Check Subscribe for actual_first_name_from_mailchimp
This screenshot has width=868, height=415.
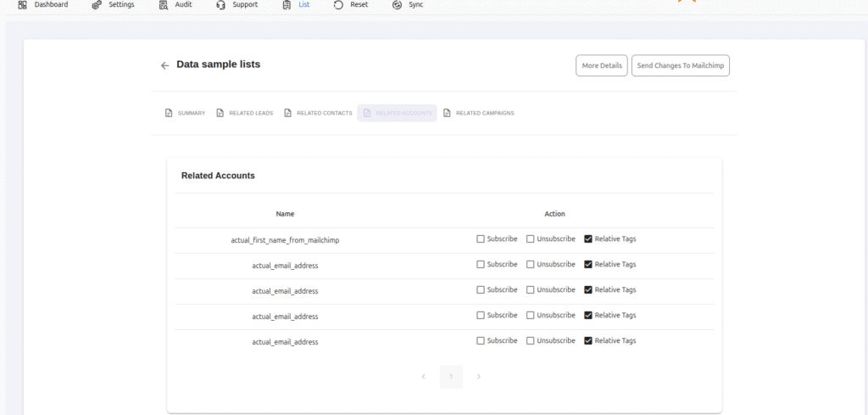pyautogui.click(x=481, y=238)
